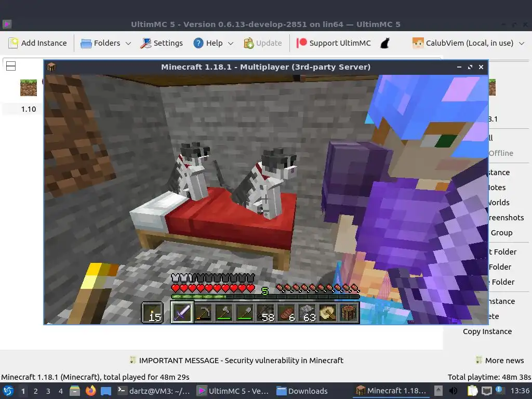Open the start menu in the taskbar

(x=8, y=391)
